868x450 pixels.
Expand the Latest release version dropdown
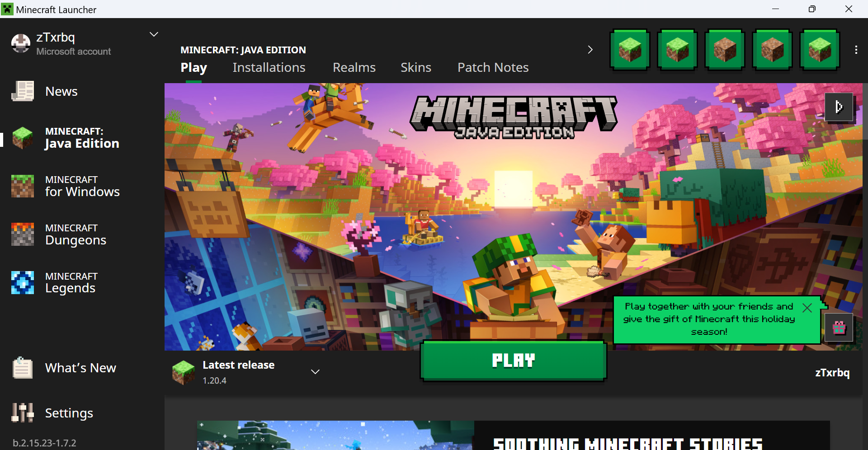315,372
